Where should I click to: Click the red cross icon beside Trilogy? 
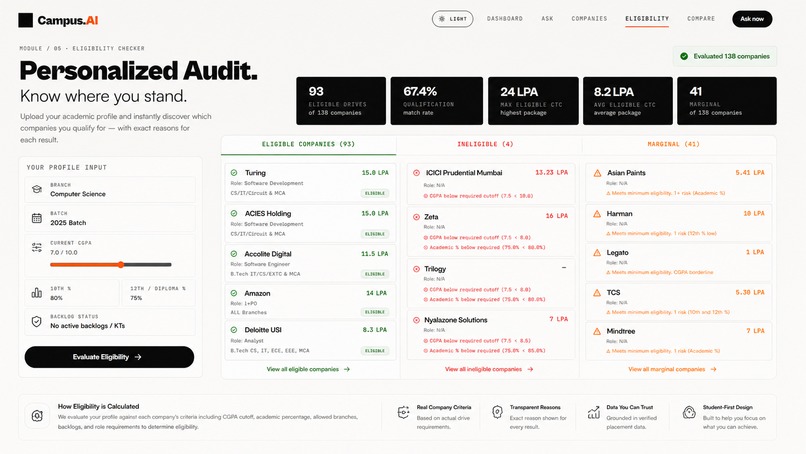click(416, 269)
